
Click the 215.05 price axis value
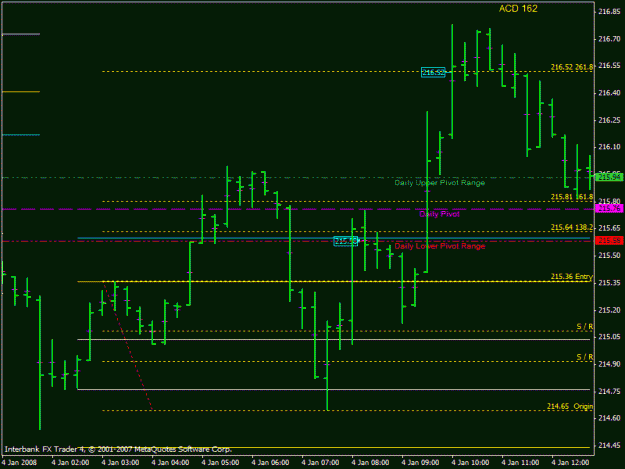tap(609, 337)
